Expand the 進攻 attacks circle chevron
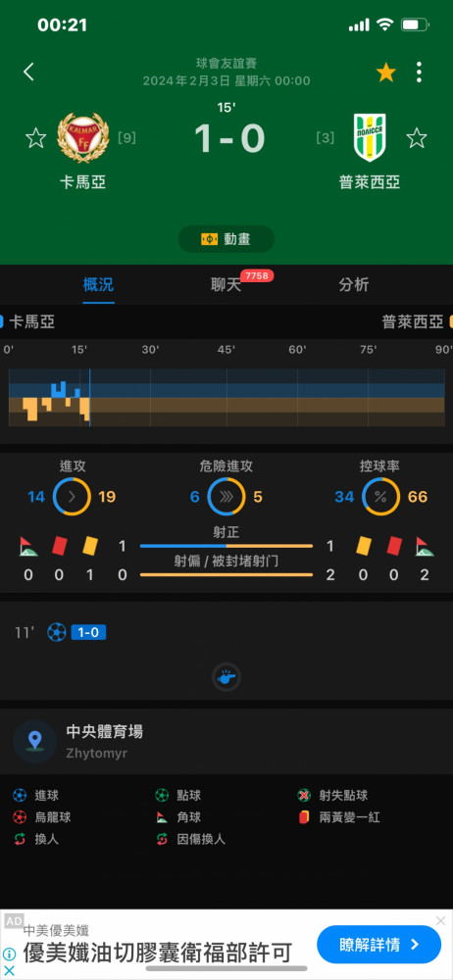Image resolution: width=453 pixels, height=980 pixels. (x=72, y=497)
